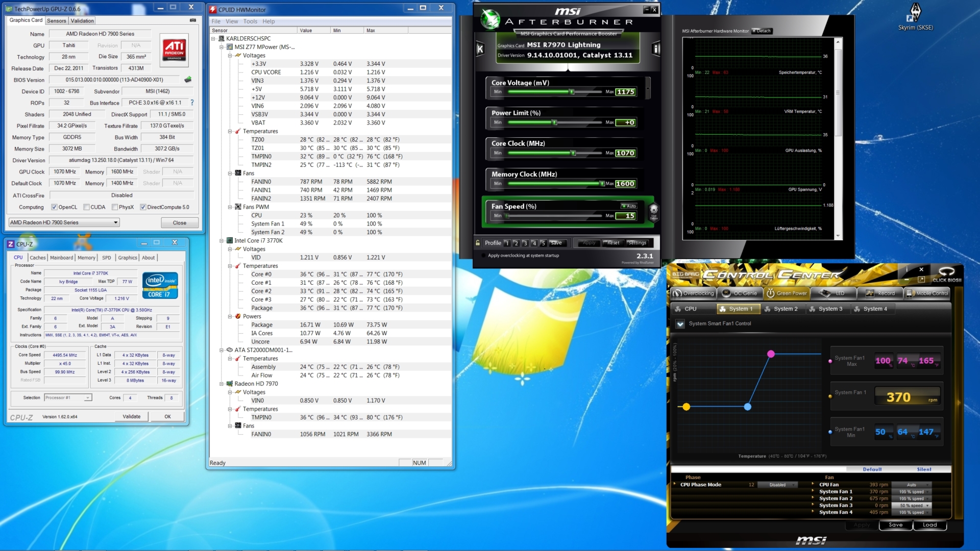Open the GPU selection dropdown in GPU-Z
980x551 pixels.
point(64,222)
